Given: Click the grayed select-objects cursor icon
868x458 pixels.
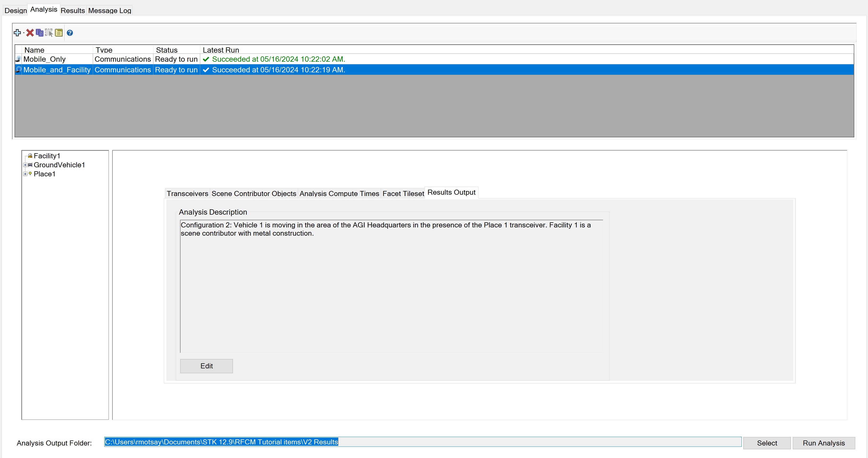Looking at the screenshot, I should tap(49, 33).
